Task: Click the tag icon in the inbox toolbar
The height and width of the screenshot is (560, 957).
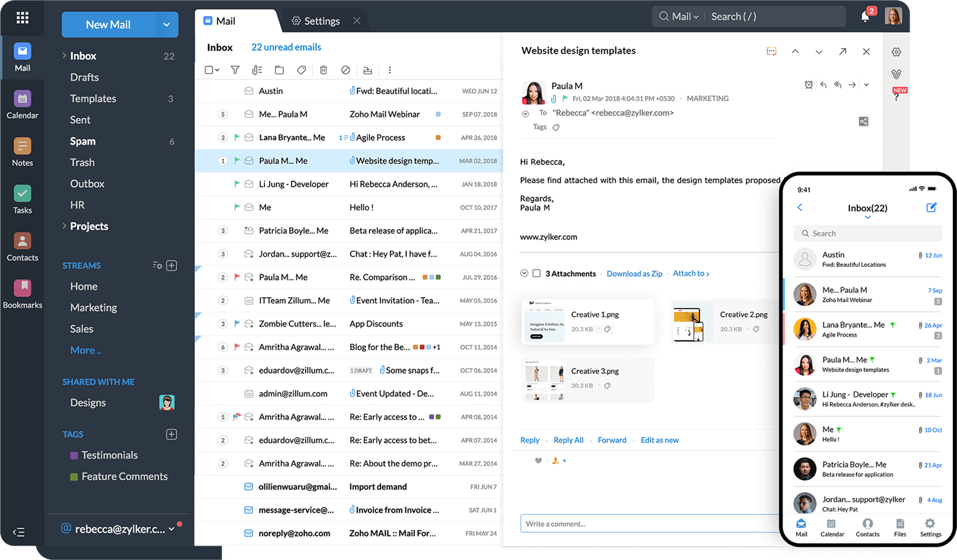Action: tap(301, 69)
